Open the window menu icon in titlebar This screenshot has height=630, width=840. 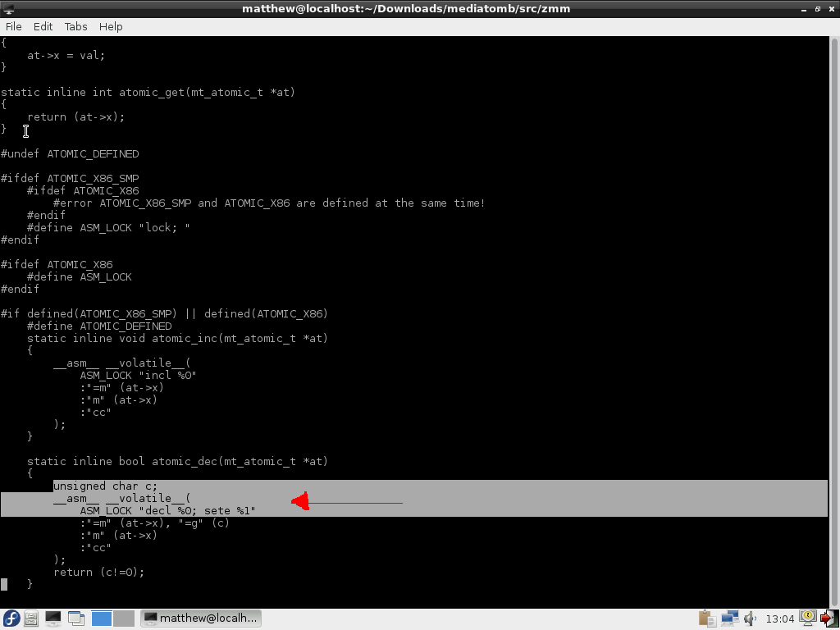(x=8, y=8)
